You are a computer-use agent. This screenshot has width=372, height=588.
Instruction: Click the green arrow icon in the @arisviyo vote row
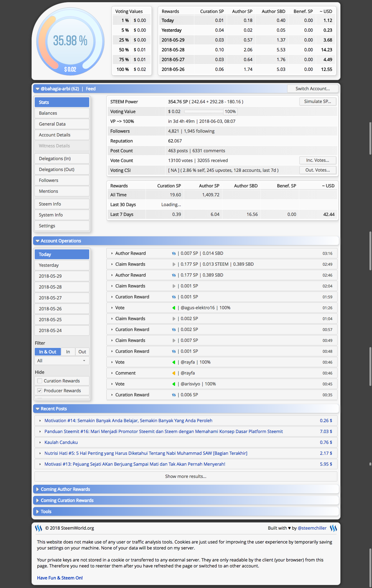[174, 384]
